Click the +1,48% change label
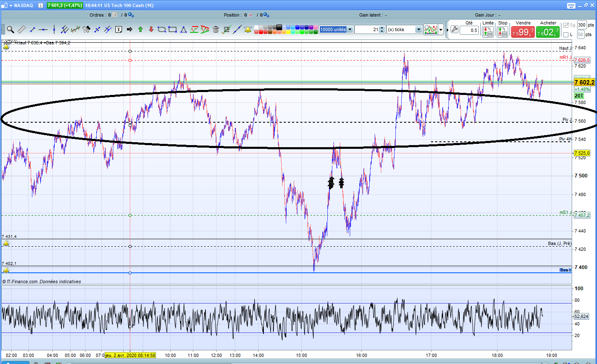The image size is (597, 364). 582,89
